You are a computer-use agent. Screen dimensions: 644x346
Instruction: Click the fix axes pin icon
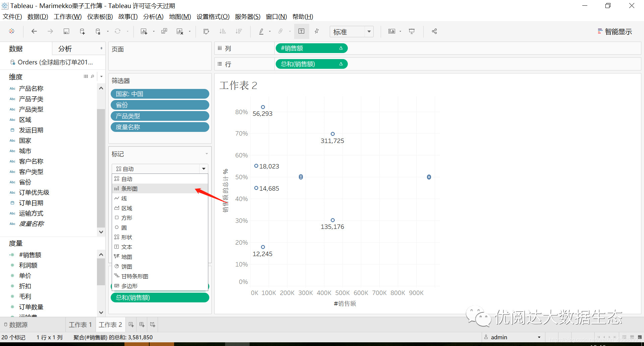coord(317,31)
